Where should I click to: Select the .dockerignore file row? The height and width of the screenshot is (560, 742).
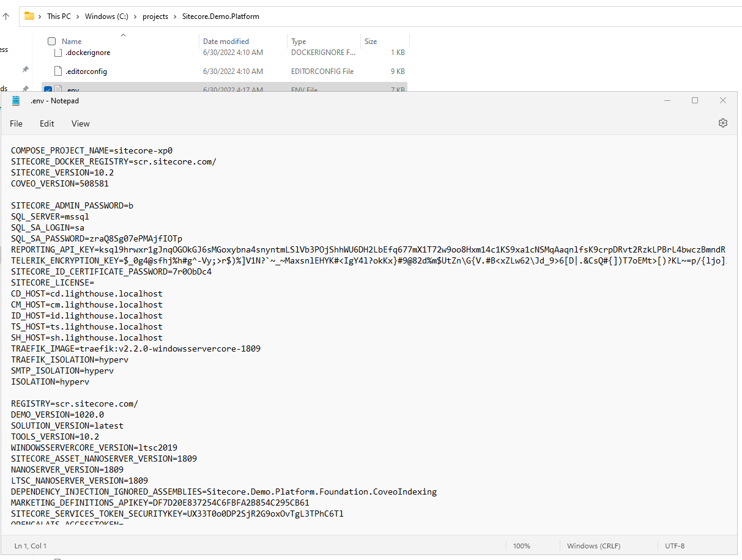pos(224,53)
